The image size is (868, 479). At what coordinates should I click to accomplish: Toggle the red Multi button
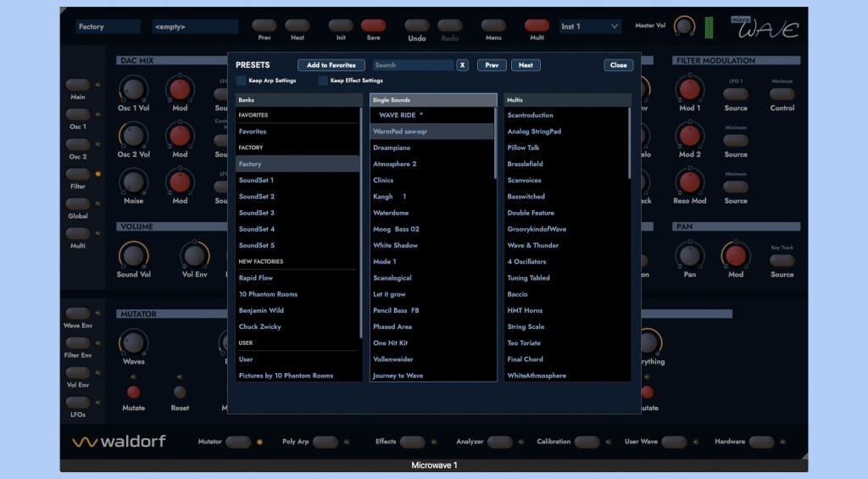(537, 25)
